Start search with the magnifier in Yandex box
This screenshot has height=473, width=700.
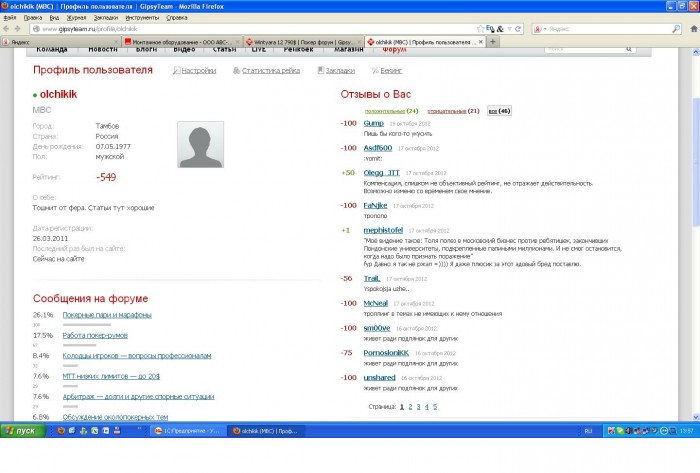tap(676, 29)
